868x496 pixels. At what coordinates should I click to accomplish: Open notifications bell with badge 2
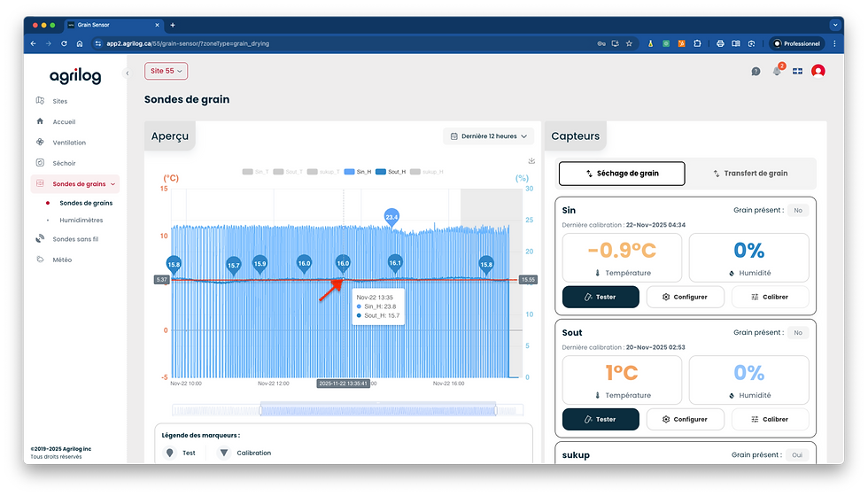click(x=778, y=70)
